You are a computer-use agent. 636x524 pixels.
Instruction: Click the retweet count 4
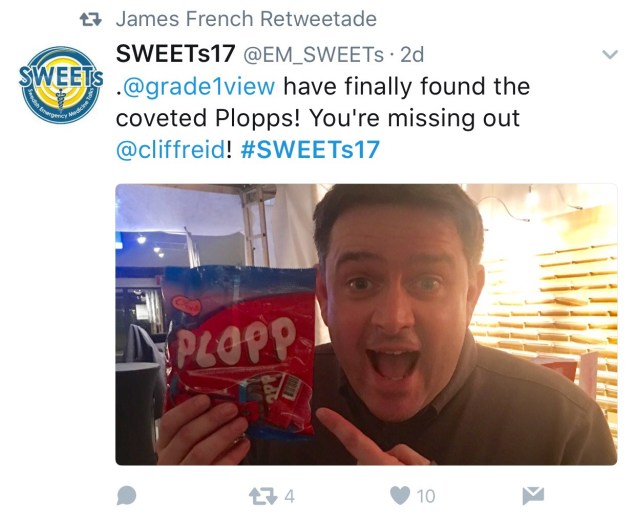[289, 496]
